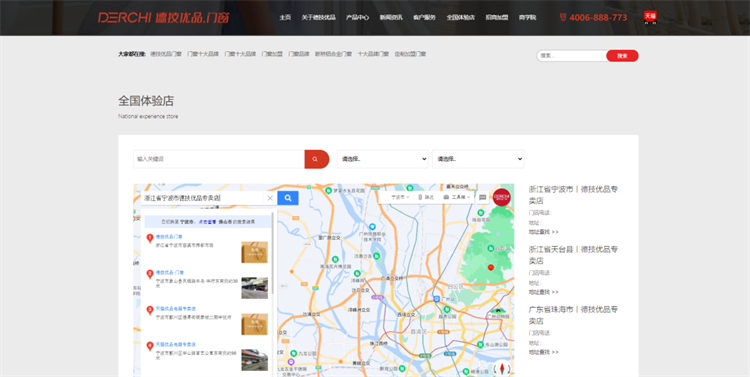Open 地址查找 >> under the 广东省珠海市 store
The image size is (750, 377).
(543, 352)
